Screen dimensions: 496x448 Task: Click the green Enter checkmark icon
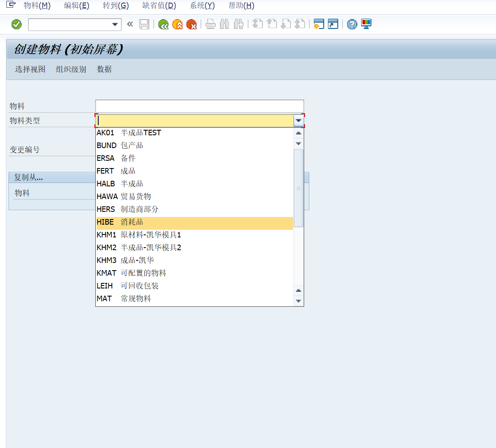click(16, 24)
